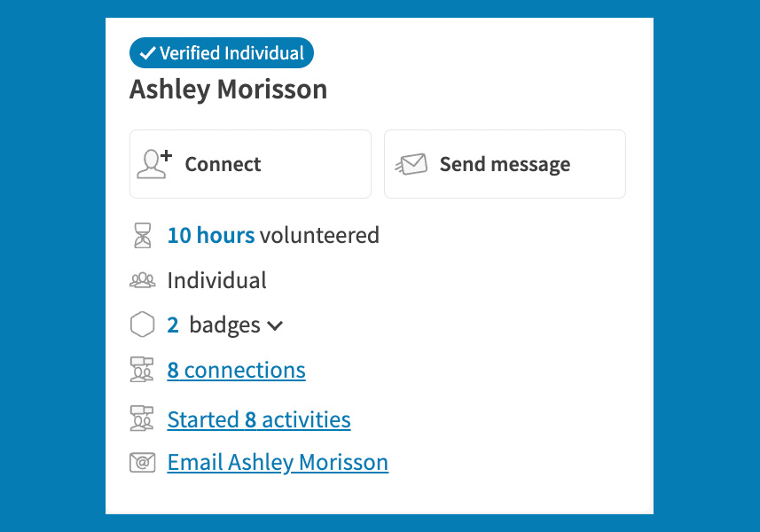Select the Verified Individual badge pill
This screenshot has width=760, height=532.
pyautogui.click(x=221, y=52)
